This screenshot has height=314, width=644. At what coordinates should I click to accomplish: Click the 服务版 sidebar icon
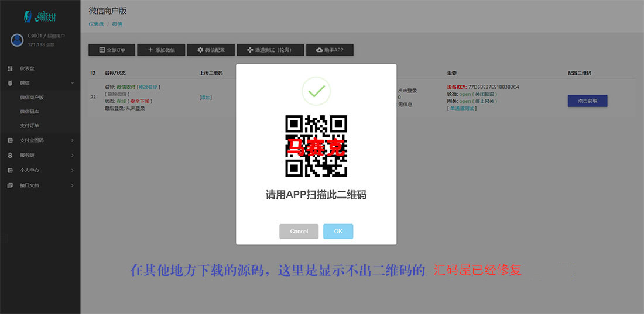pyautogui.click(x=11, y=155)
